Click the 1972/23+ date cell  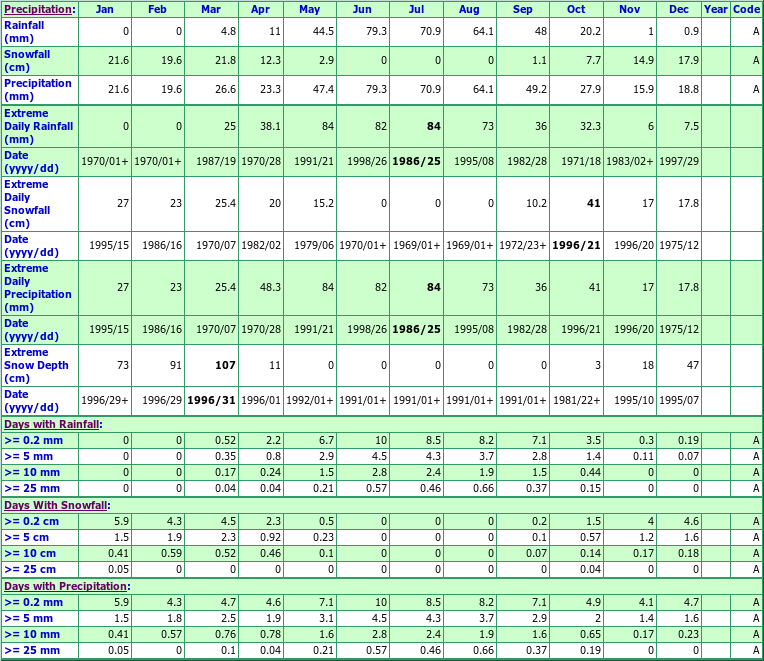523,245
